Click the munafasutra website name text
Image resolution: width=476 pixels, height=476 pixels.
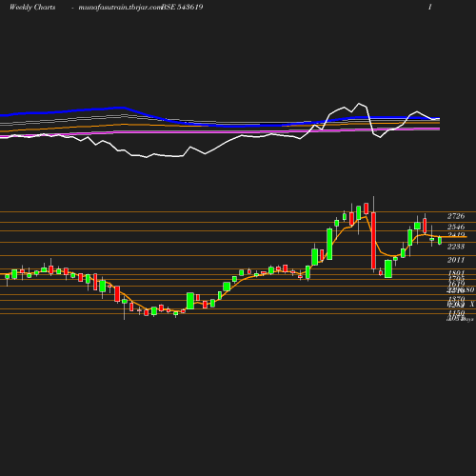120,8
